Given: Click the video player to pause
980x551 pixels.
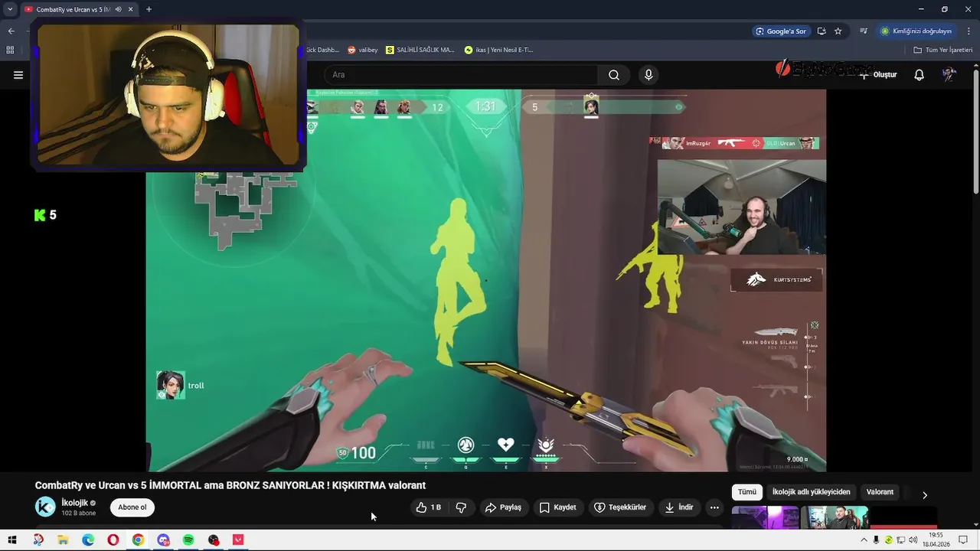Looking at the screenshot, I should [x=486, y=280].
